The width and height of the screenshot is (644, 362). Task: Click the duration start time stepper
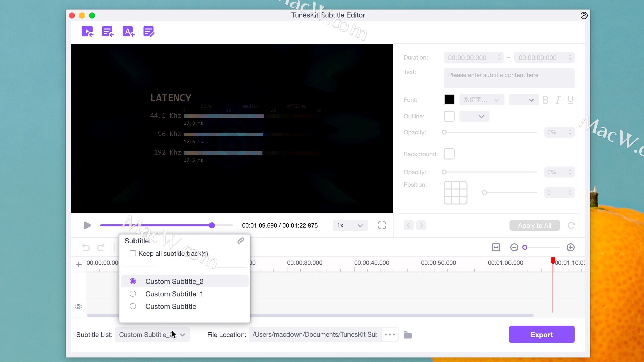(x=499, y=58)
